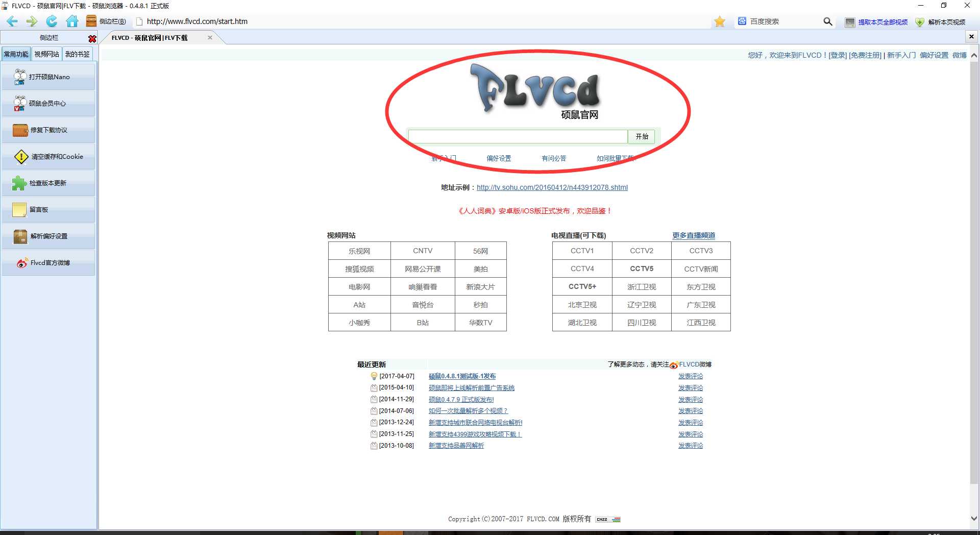Click CCTV1 live channel
980x535 pixels.
582,251
